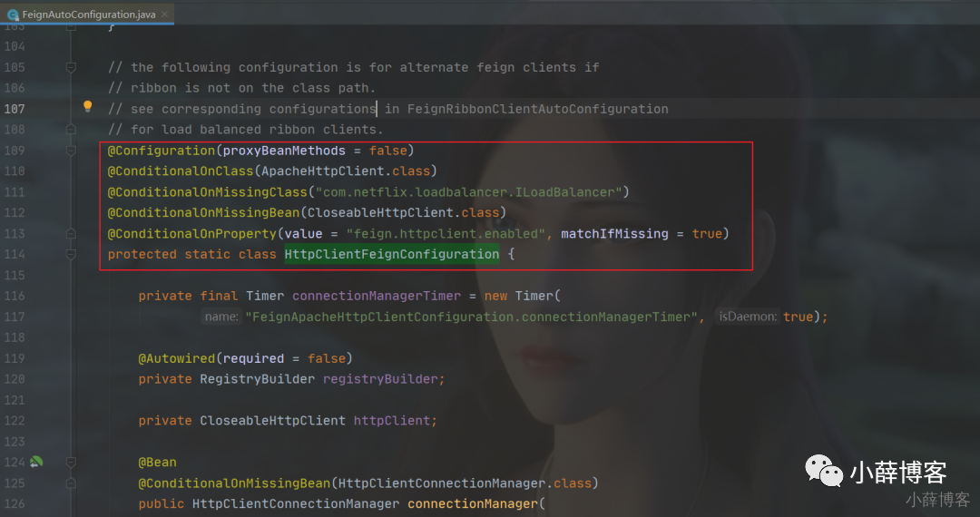Click the "isDaemon:" parameter inlay hint

[x=748, y=317]
